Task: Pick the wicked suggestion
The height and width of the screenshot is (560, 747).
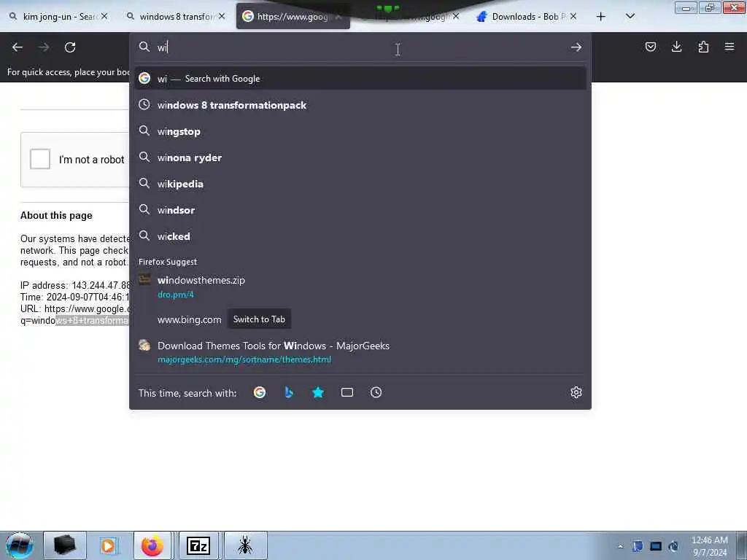Action: (360, 236)
